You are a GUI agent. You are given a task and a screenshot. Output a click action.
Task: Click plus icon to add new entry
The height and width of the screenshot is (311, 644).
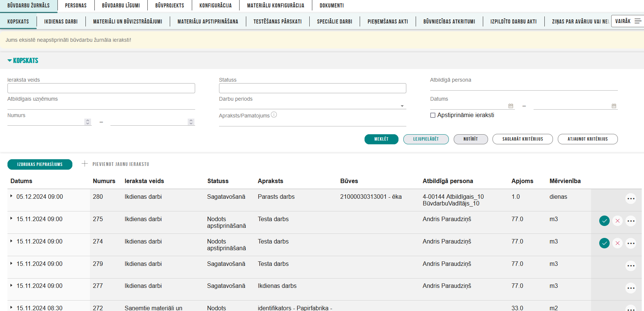85,164
